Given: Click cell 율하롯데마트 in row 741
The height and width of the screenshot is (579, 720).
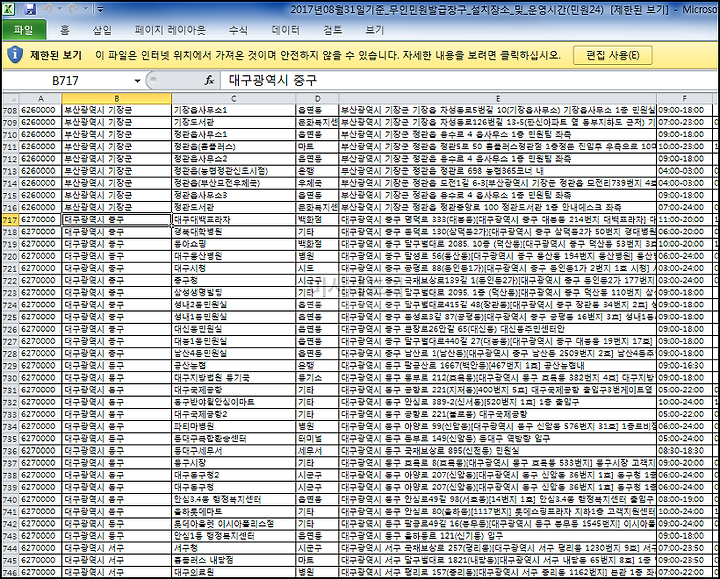Looking at the screenshot, I should 234,512.
